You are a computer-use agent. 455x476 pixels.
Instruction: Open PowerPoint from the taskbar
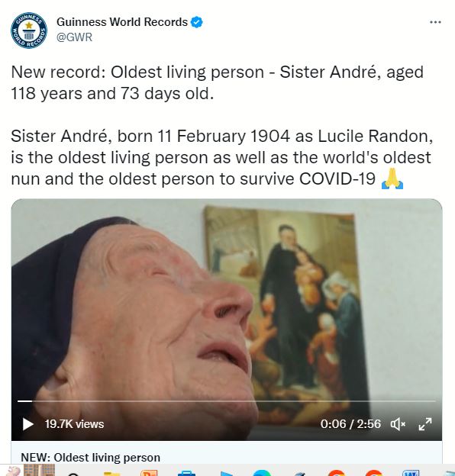click(x=149, y=473)
